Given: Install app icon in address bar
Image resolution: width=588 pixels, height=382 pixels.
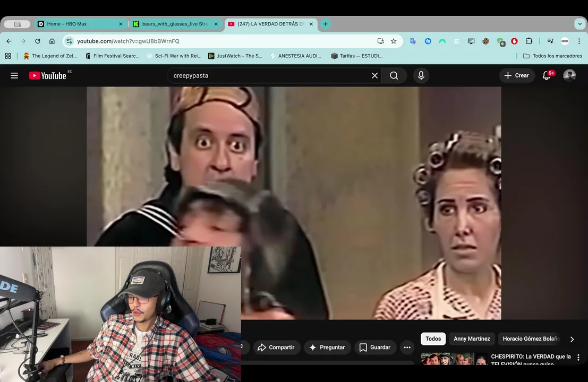Looking at the screenshot, I should click(x=380, y=41).
